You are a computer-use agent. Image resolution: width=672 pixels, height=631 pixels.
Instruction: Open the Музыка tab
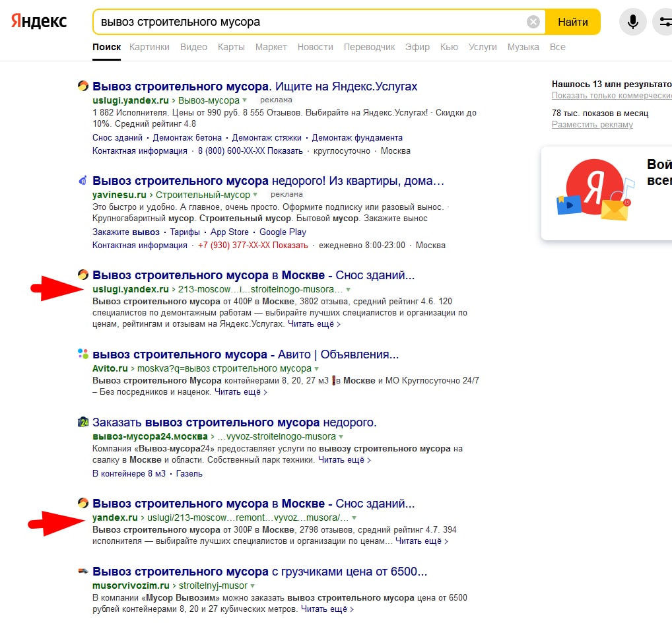pyautogui.click(x=523, y=47)
